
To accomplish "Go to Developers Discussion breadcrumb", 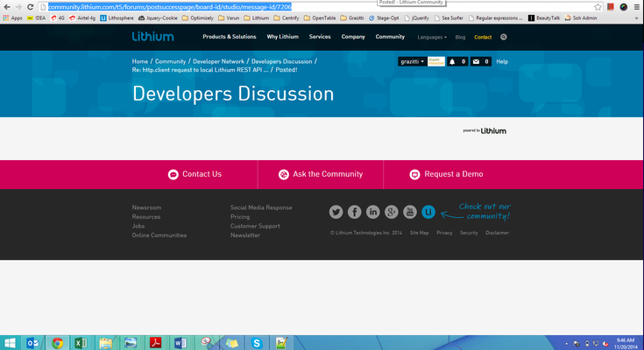I will tap(282, 61).
